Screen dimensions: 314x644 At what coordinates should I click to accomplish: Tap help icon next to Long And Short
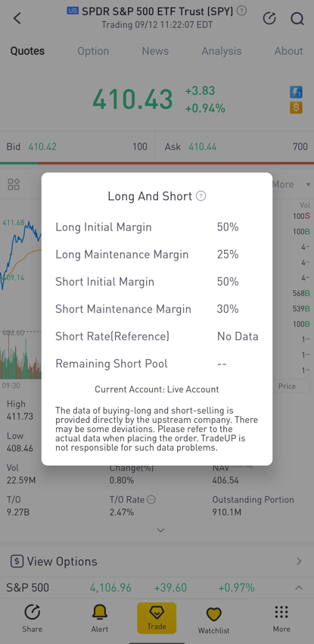coord(201,196)
